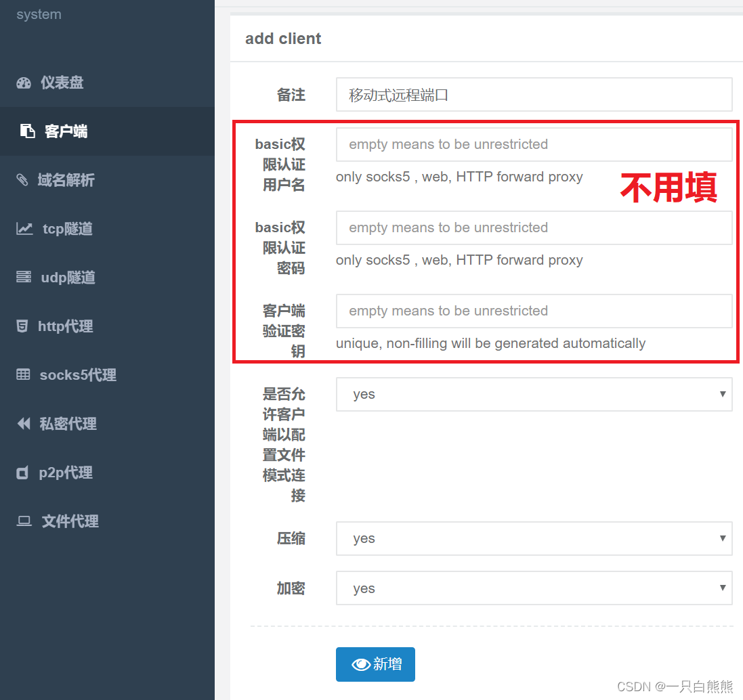Image resolution: width=743 pixels, height=700 pixels.
Task: Click the laptop icon beside 文件代理
Action: click(24, 521)
